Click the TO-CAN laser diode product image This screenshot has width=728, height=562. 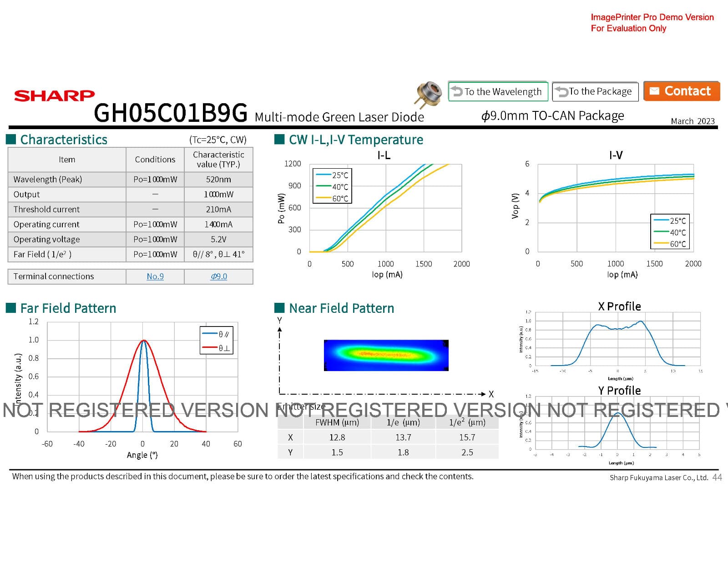(428, 94)
